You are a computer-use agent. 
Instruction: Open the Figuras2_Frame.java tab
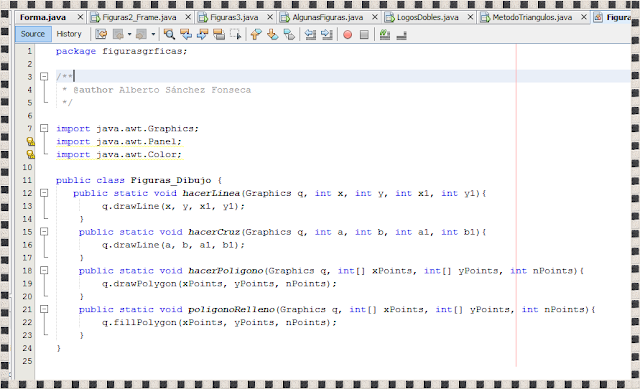click(139, 18)
